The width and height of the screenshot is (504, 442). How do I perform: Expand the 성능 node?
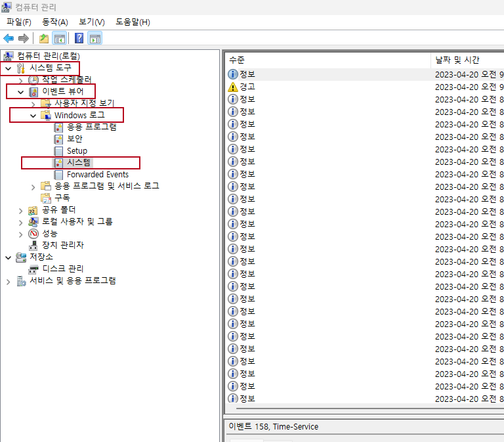click(x=21, y=234)
